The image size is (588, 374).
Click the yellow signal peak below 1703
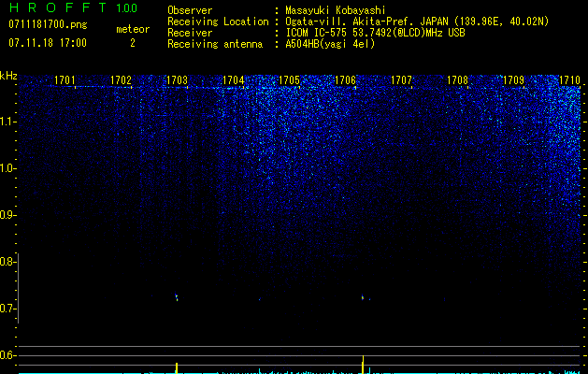click(x=177, y=368)
